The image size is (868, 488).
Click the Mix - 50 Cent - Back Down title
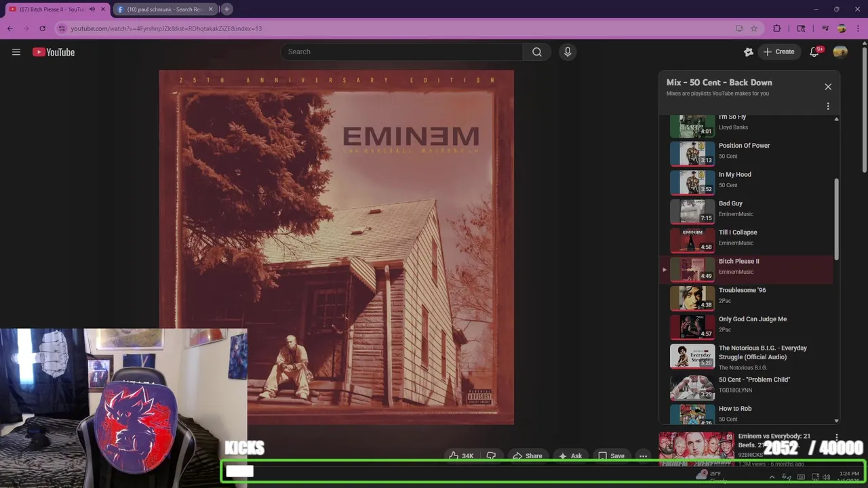pyautogui.click(x=719, y=83)
